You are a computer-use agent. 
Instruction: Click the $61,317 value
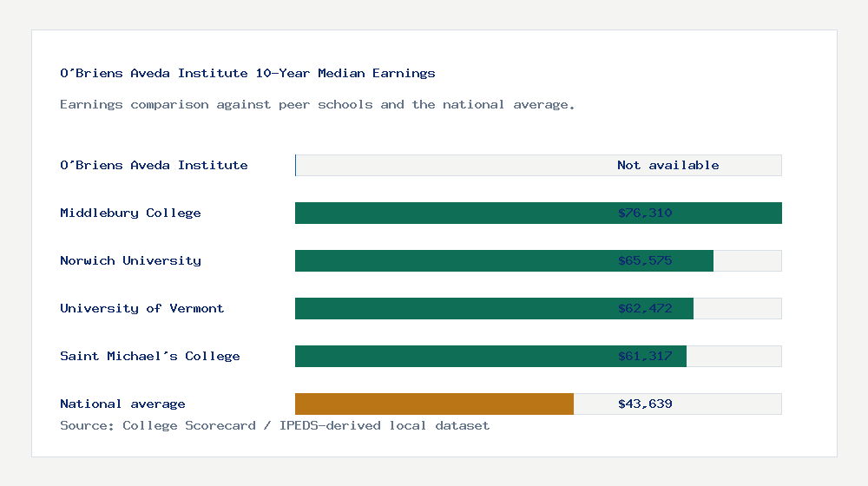pyautogui.click(x=645, y=356)
